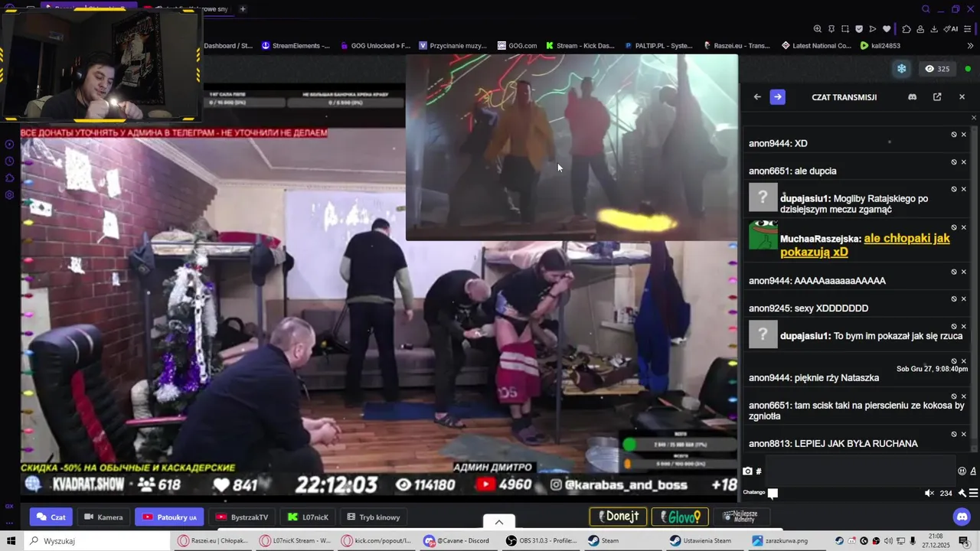980x551 pixels.
Task: Open the PALTIP.PL bookmark
Action: point(658,46)
